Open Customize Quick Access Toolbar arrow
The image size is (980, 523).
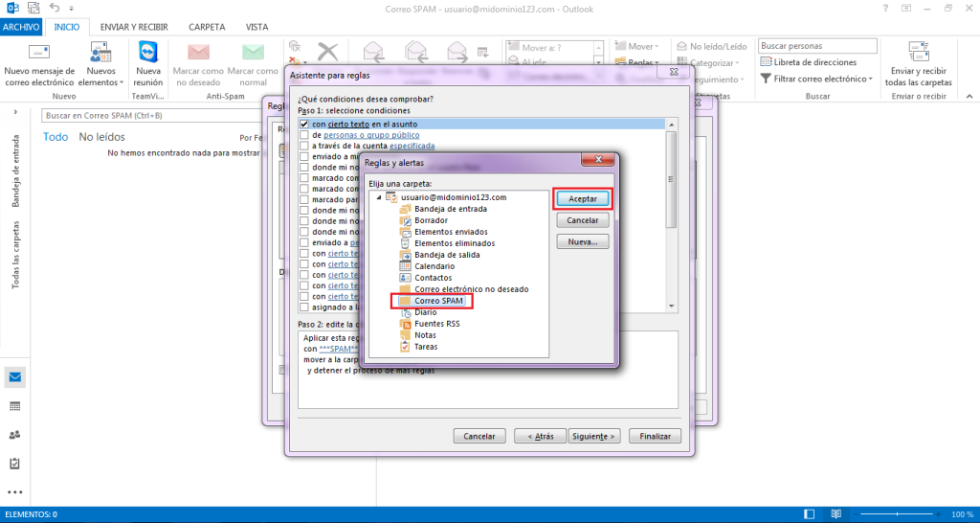pyautogui.click(x=71, y=10)
